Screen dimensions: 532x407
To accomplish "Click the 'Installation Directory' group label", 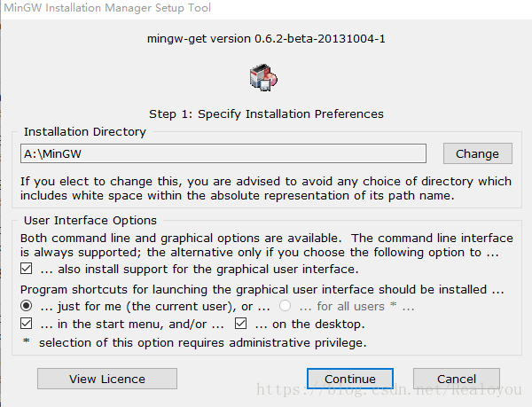I will [85, 131].
